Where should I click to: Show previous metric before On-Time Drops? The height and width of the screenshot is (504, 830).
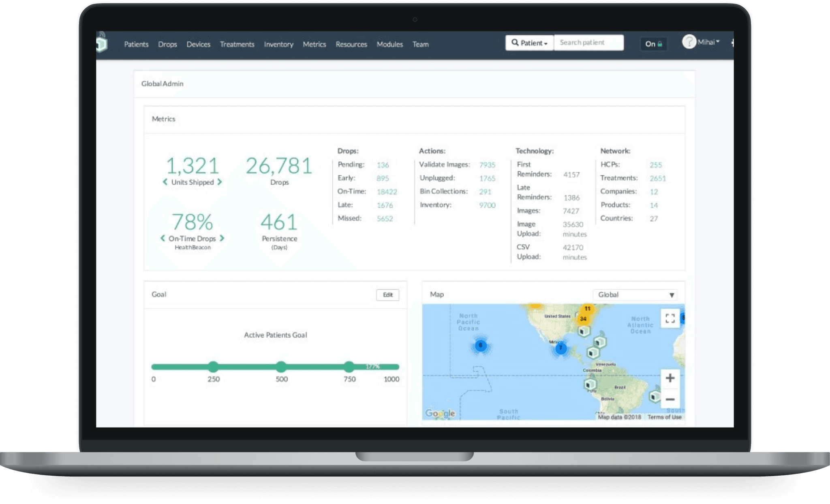(163, 238)
